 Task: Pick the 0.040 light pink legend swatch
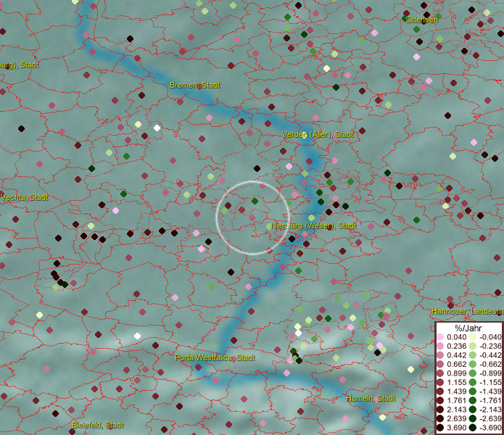(439, 337)
